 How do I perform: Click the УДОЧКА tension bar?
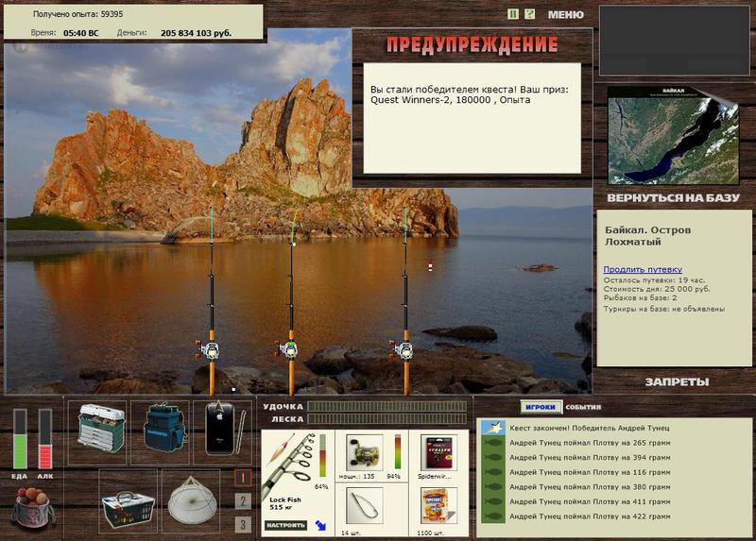[387, 407]
